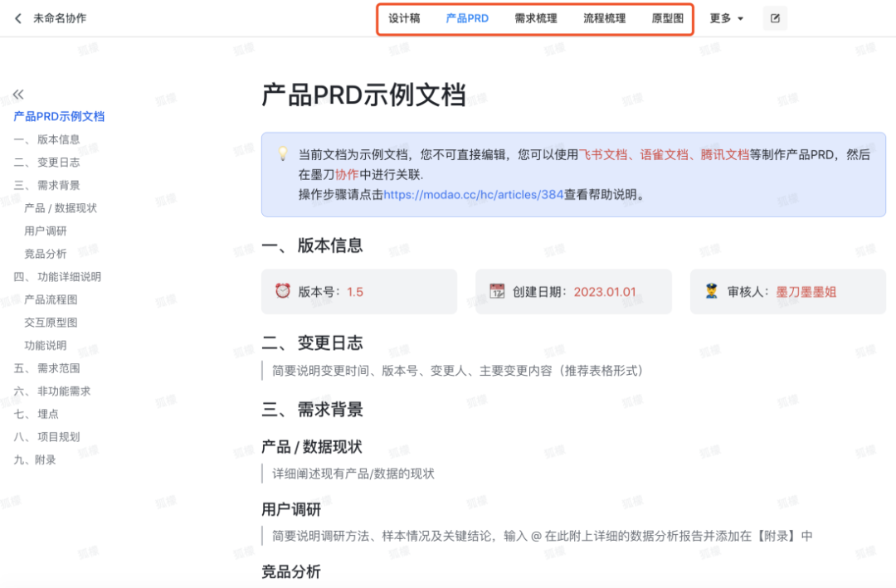Click the 竞品分析 subheading in document
The width and height of the screenshot is (896, 588).
coord(291,571)
